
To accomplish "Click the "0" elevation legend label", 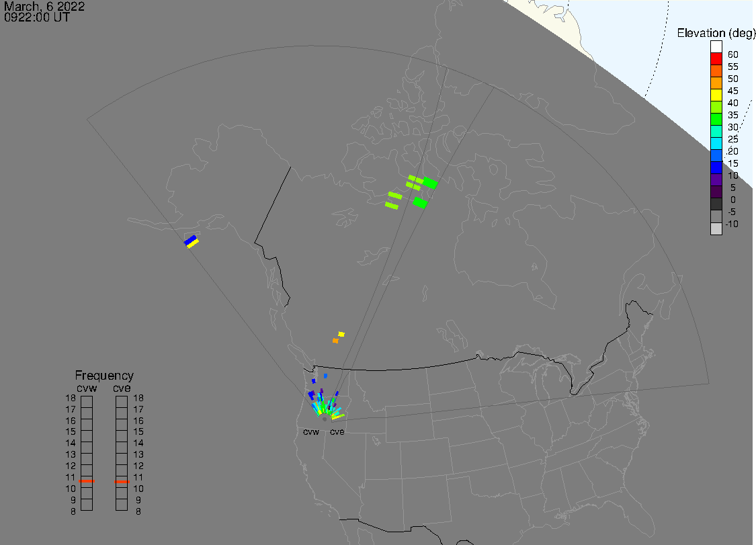I will (x=733, y=200).
